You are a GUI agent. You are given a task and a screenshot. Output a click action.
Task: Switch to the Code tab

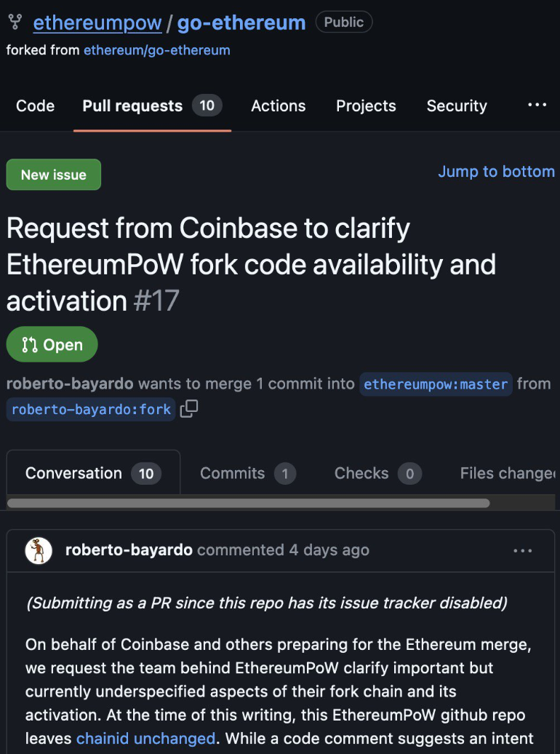pos(35,106)
